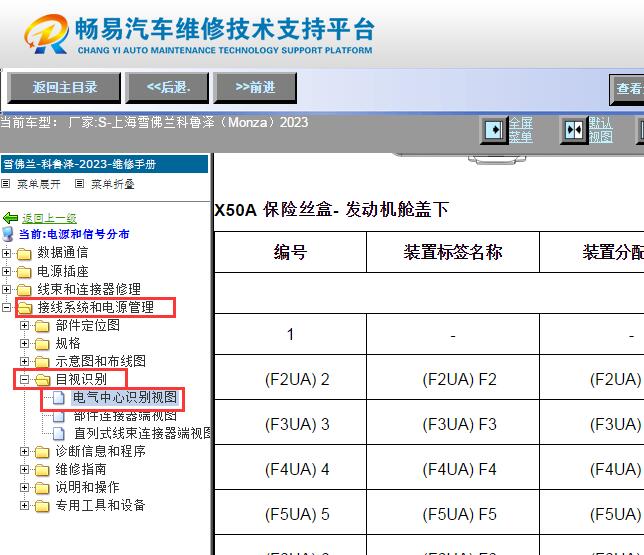The height and width of the screenshot is (555, 644).
Task: Click the document icon for 直列式线束连接器端视图
Action: click(59, 433)
